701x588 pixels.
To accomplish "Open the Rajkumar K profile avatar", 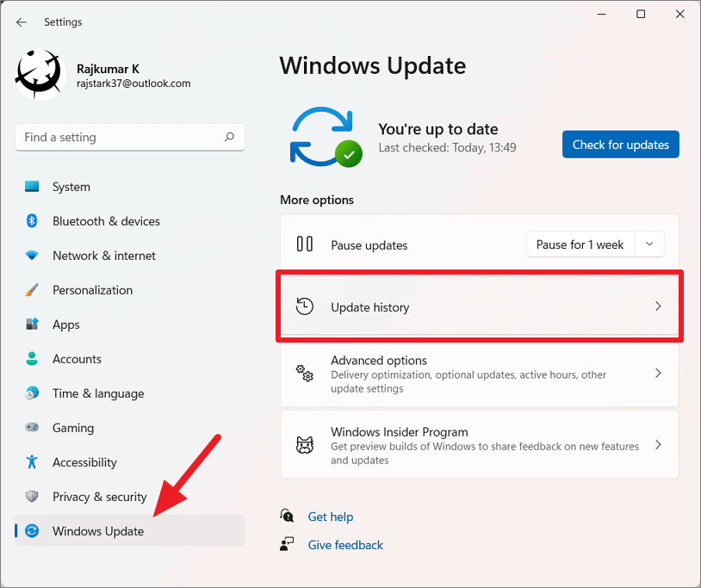I will point(40,74).
